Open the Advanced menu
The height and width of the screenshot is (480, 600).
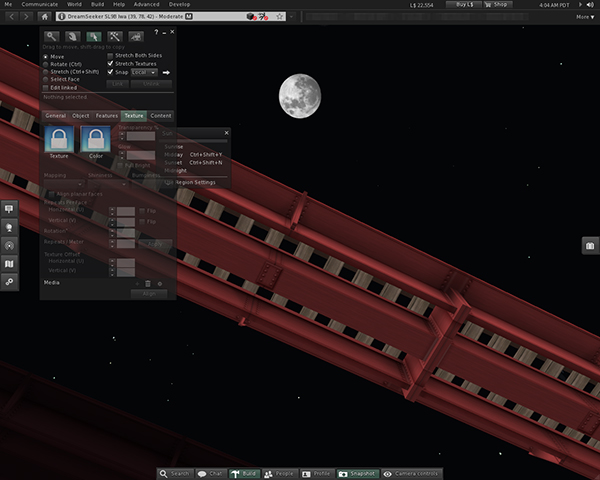point(147,5)
